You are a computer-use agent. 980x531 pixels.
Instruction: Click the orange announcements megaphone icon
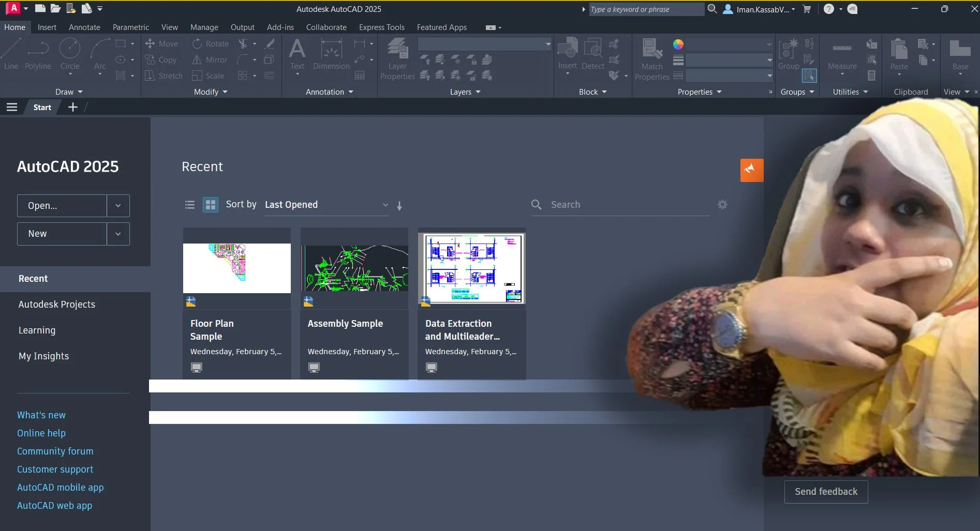751,170
